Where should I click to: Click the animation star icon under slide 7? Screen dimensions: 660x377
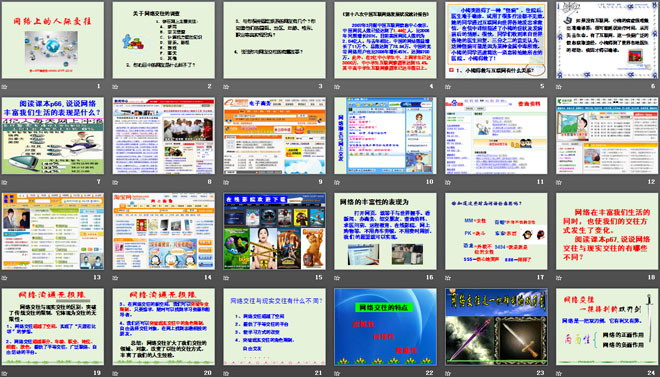[5, 183]
